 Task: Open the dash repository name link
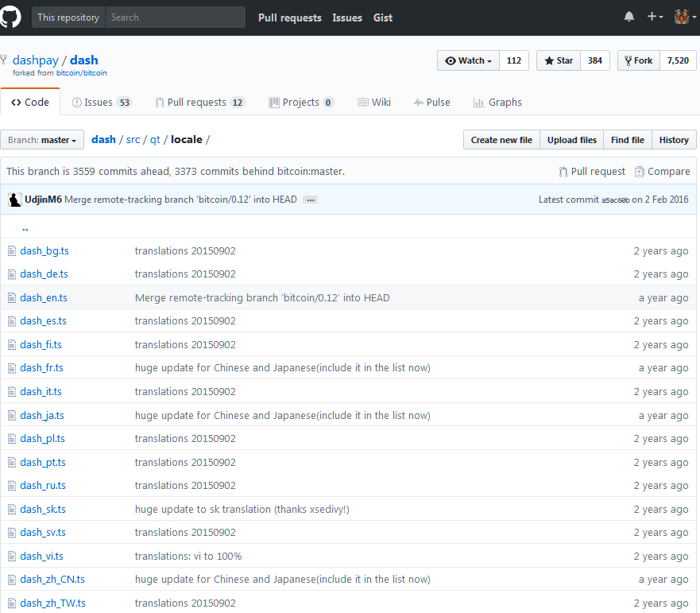[x=84, y=60]
